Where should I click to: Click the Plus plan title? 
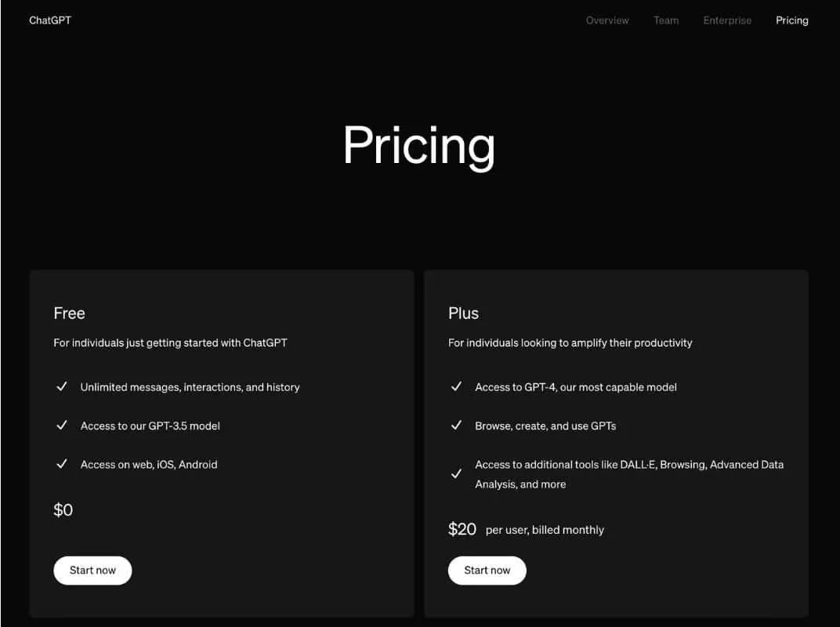[463, 313]
